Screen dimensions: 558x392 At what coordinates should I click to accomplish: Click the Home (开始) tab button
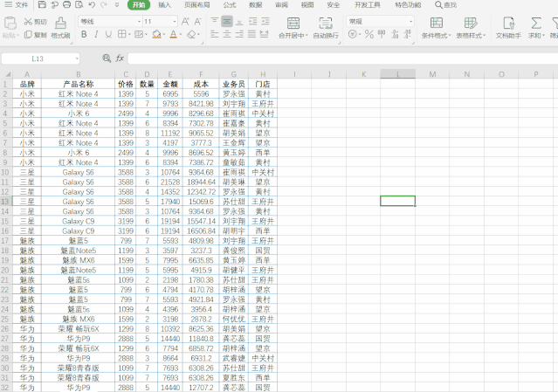click(x=139, y=5)
